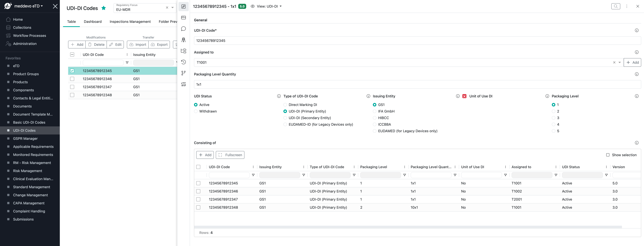Click the Export button in Transfer group
The image size is (644, 246).
pos(159,45)
